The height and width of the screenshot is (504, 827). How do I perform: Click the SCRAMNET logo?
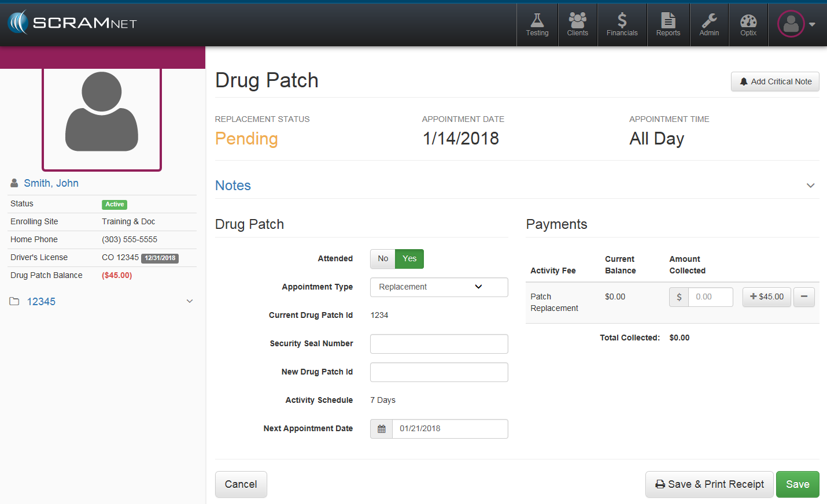point(72,23)
